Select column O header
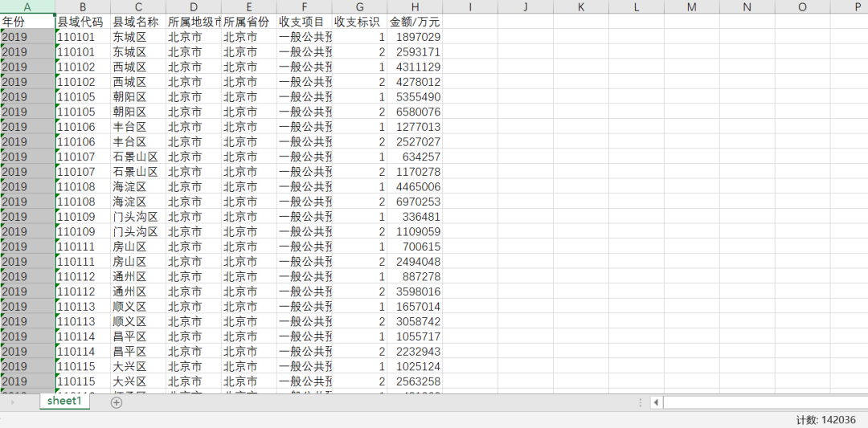868x428 pixels. pos(803,6)
